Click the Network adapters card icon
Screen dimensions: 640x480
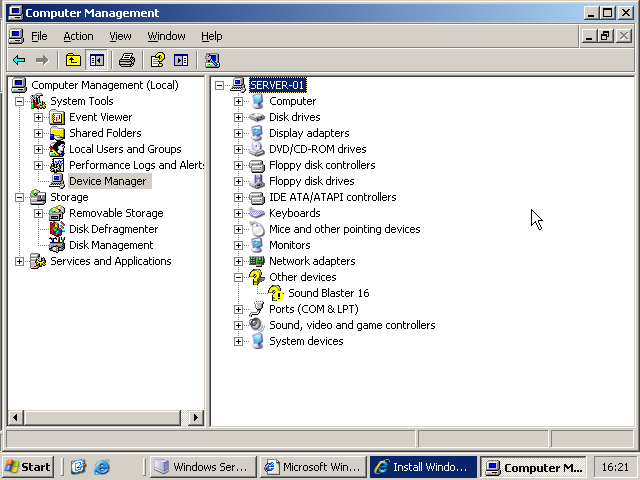257,261
